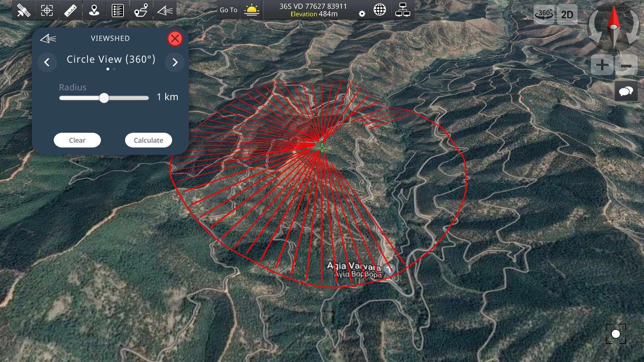Open the ruler measurement tool

pos(70,10)
